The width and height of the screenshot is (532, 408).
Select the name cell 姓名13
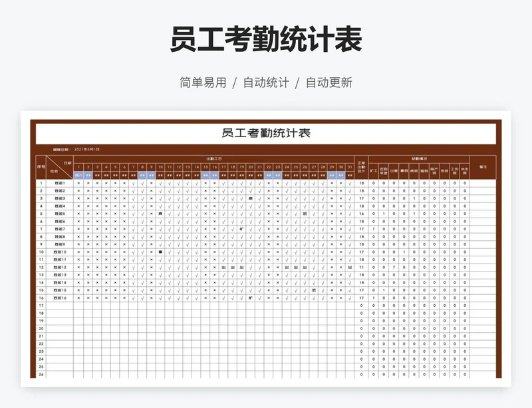click(60, 275)
